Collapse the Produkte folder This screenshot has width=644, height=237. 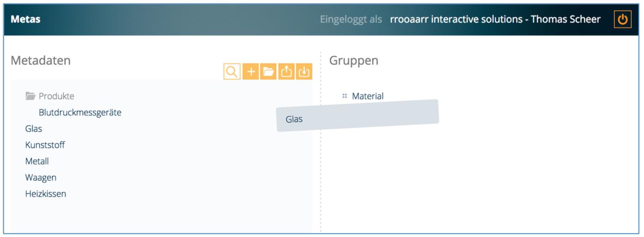click(56, 96)
